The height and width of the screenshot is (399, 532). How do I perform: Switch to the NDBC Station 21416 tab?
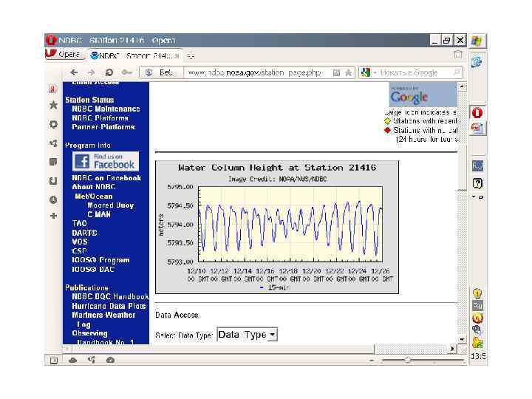pyautogui.click(x=135, y=55)
